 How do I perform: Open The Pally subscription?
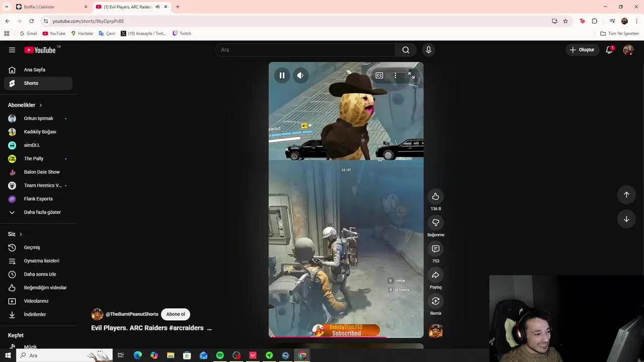(x=38, y=159)
